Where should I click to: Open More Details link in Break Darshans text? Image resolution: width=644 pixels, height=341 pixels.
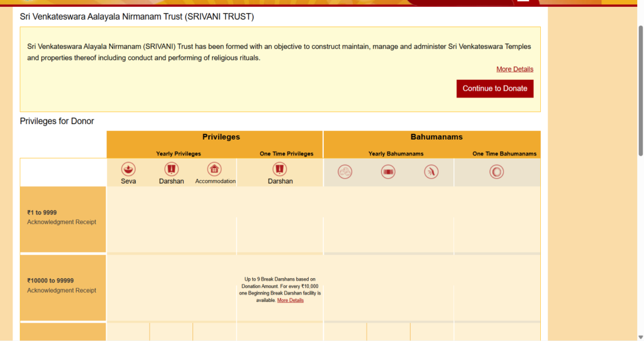pyautogui.click(x=291, y=301)
